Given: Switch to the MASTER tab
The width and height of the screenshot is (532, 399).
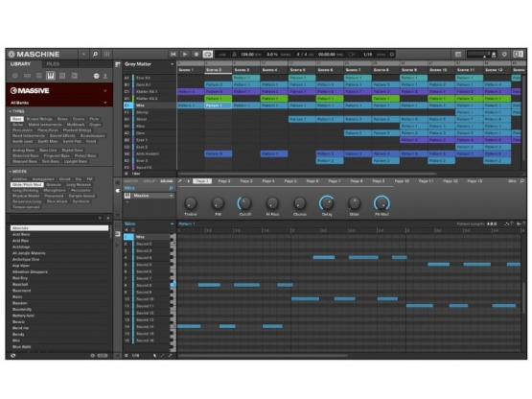Looking at the screenshot, I should click(131, 181).
